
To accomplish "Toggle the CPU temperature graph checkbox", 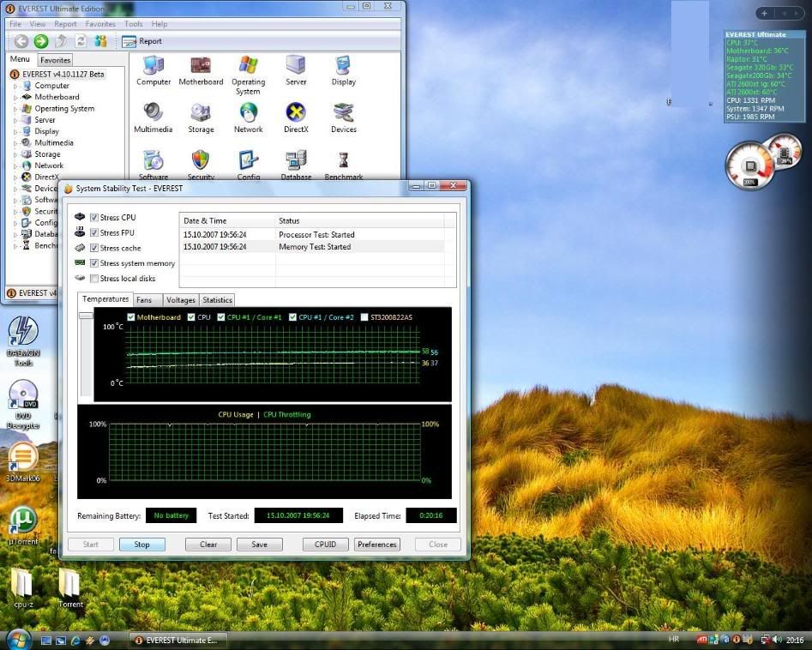I will pyautogui.click(x=191, y=317).
